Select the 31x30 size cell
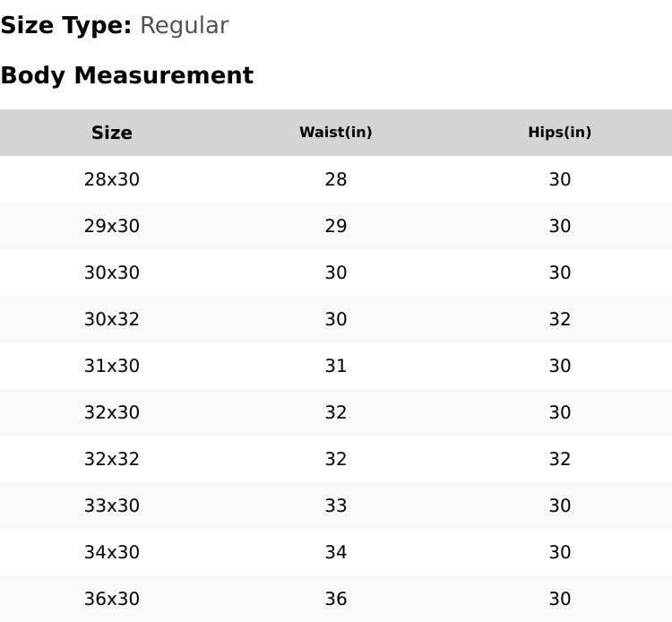The image size is (672, 622). coord(112,366)
